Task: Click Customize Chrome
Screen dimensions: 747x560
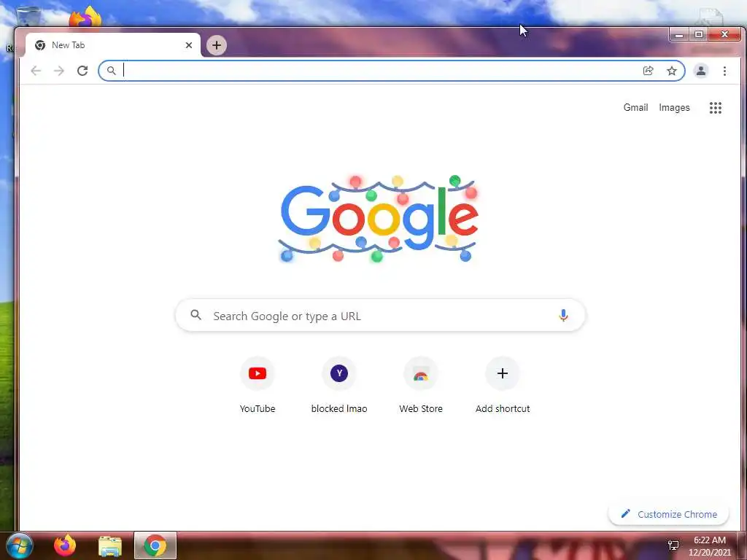Action: 668,514
